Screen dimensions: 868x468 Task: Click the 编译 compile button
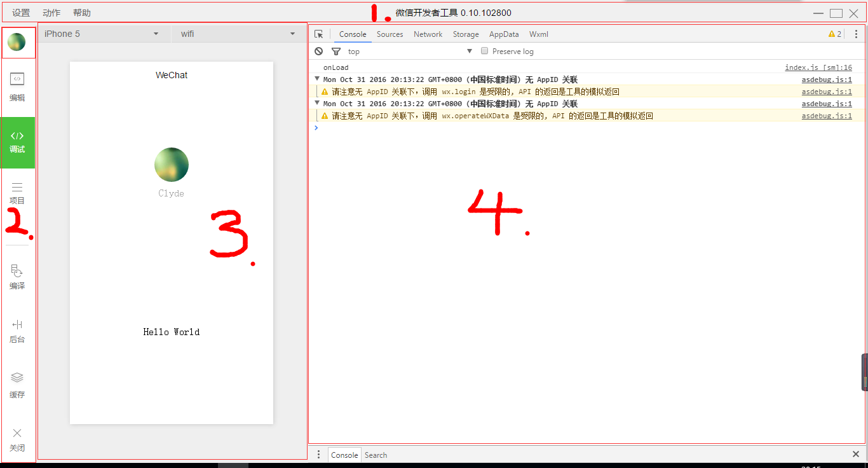pyautogui.click(x=17, y=277)
